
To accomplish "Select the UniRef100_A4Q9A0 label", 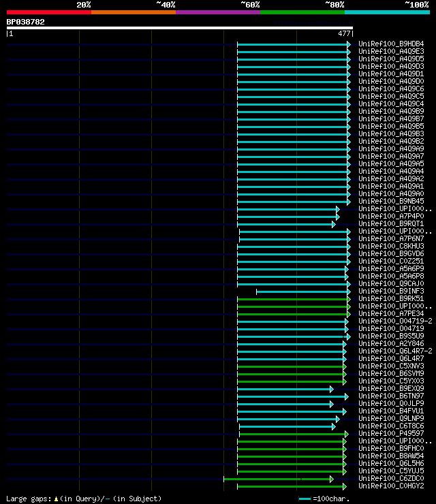I will (391, 194).
